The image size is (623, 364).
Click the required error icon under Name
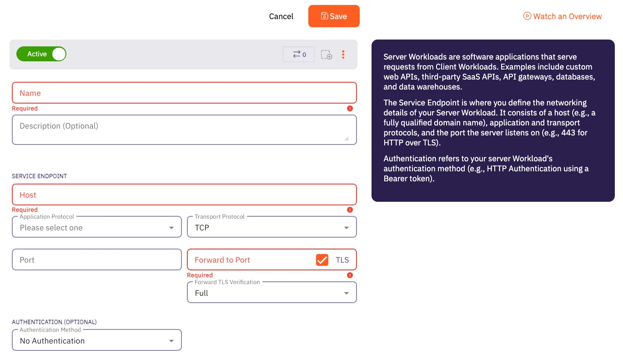tap(350, 108)
